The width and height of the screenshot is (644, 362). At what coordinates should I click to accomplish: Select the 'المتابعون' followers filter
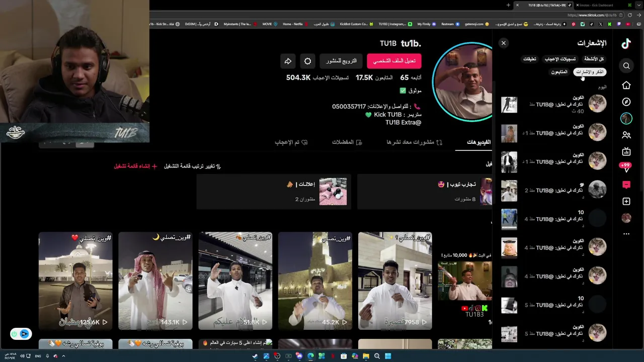(559, 72)
